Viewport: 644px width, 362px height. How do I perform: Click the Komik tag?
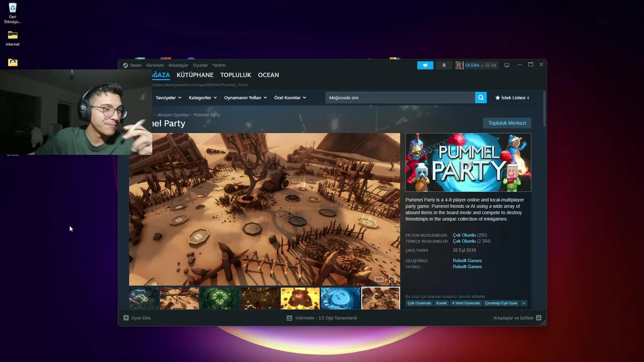coord(441,303)
